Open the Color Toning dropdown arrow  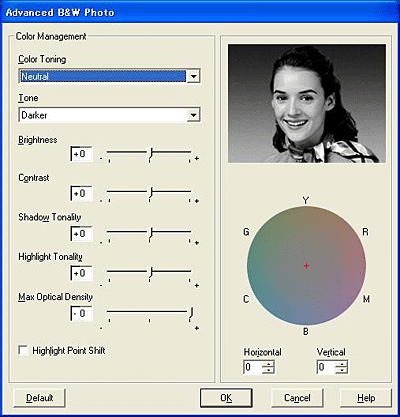(193, 76)
